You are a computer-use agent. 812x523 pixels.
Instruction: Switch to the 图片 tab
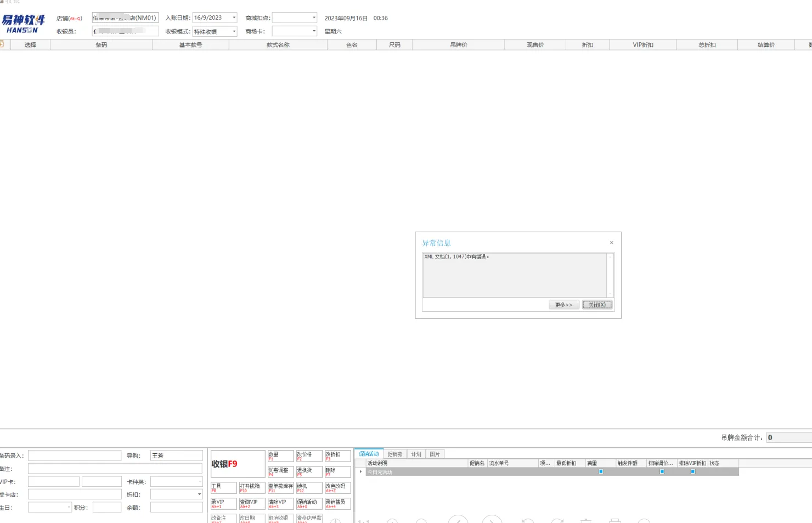(x=435, y=454)
